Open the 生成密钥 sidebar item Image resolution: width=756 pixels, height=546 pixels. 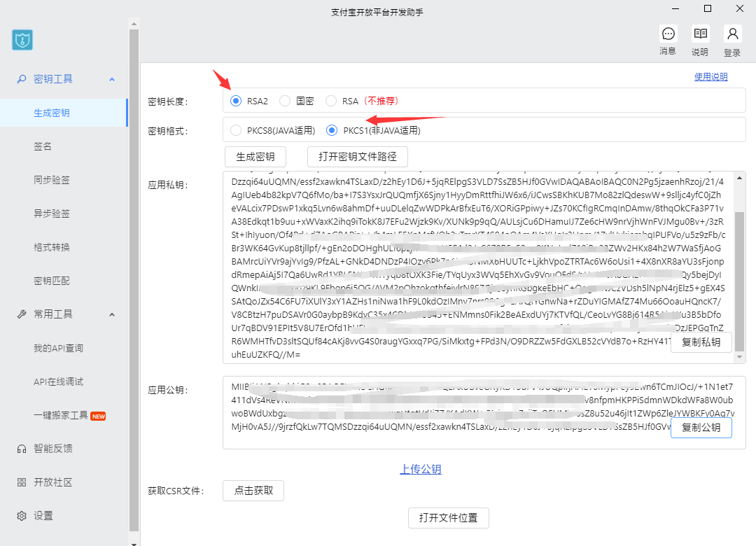(64, 113)
